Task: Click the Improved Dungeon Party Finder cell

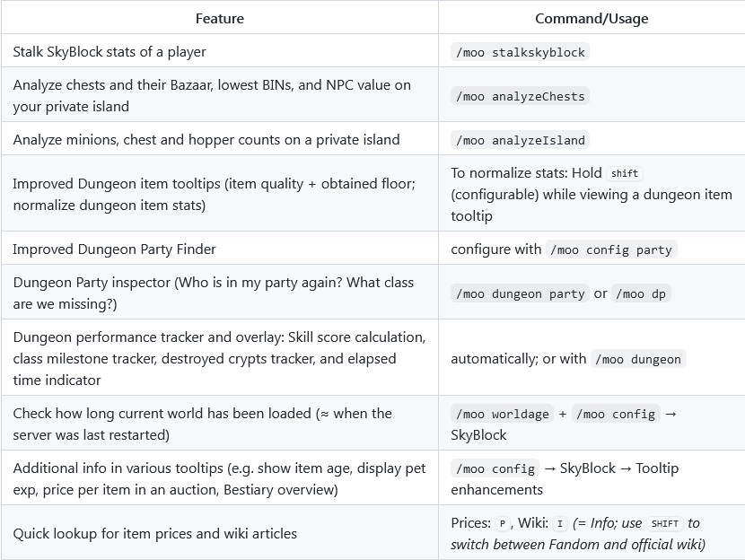Action: tap(220, 249)
